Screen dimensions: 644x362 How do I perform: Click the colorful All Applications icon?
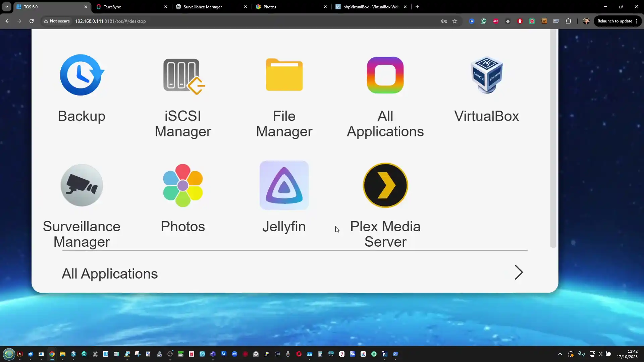[385, 75]
